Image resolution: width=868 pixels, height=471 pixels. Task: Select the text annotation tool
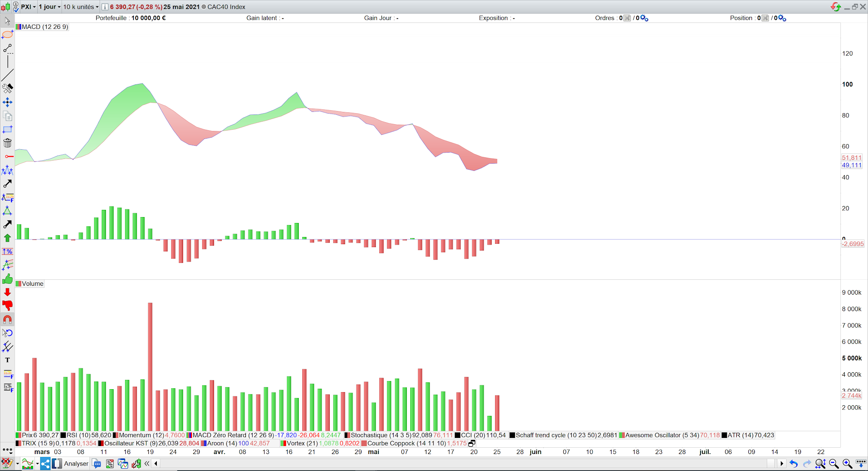click(7, 360)
